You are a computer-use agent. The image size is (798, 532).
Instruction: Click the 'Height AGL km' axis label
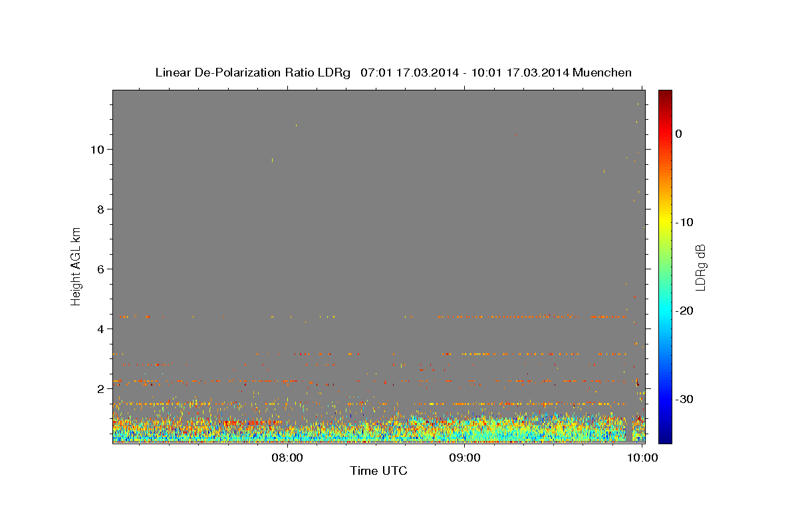(76, 265)
